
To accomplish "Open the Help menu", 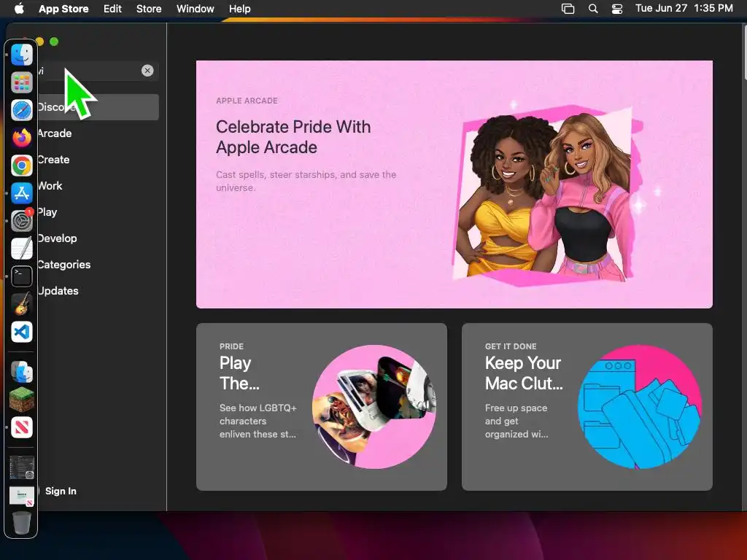I will [239, 9].
